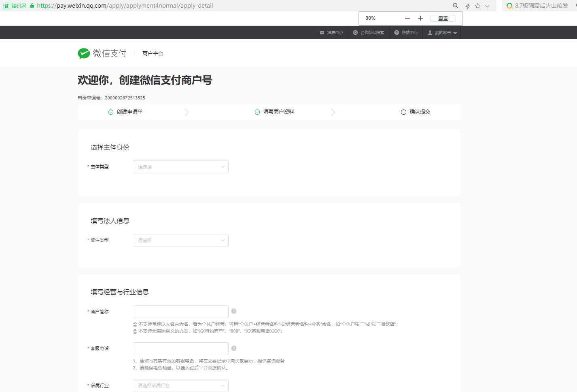Click the browser address bar URL

[125, 6]
